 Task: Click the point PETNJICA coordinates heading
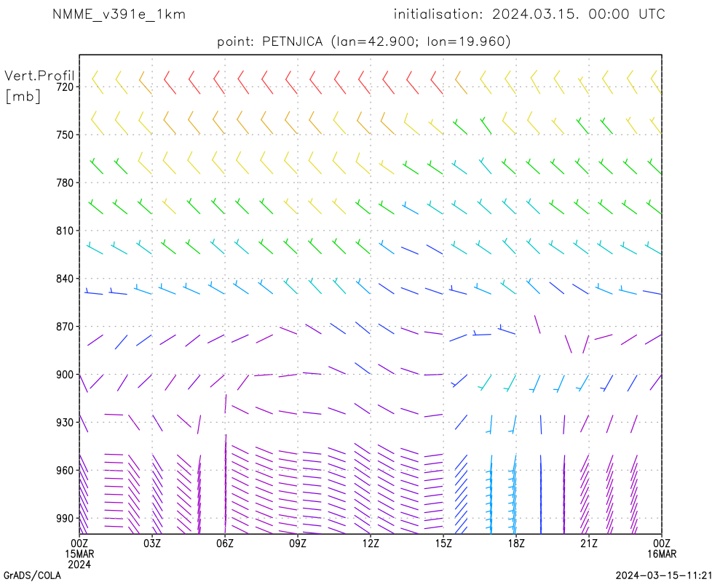point(363,41)
